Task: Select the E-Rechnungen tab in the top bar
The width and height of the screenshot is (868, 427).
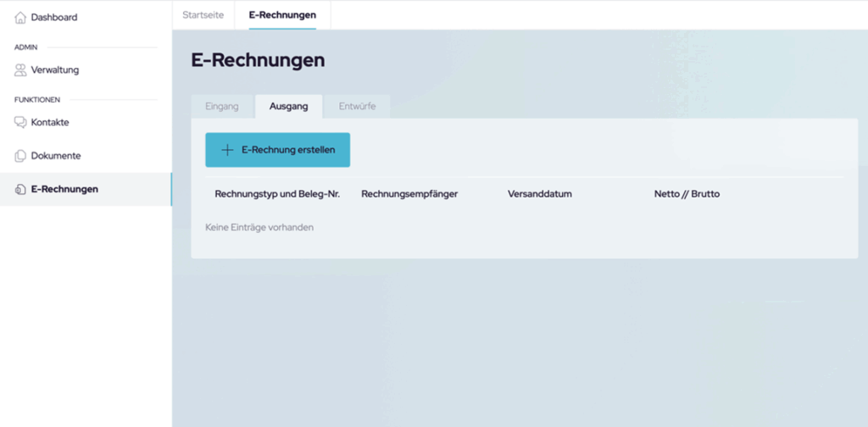Action: pyautogui.click(x=282, y=15)
